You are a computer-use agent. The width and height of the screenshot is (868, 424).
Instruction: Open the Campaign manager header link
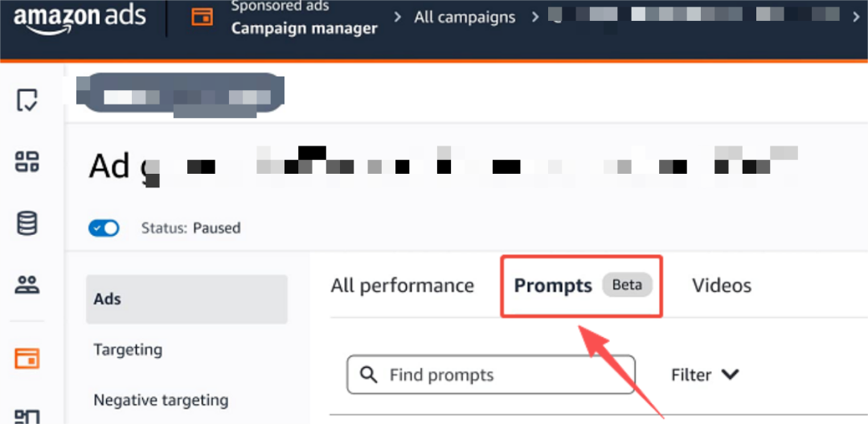click(304, 28)
